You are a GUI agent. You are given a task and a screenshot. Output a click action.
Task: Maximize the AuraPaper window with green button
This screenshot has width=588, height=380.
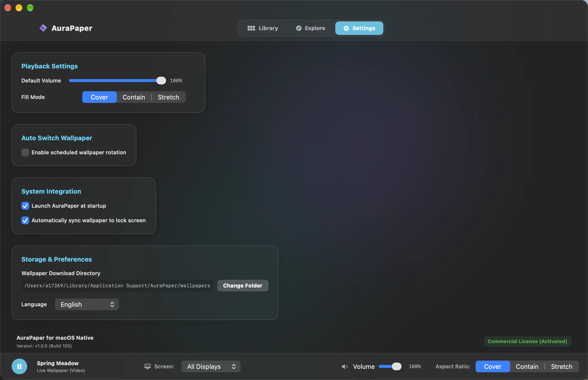[x=30, y=8]
